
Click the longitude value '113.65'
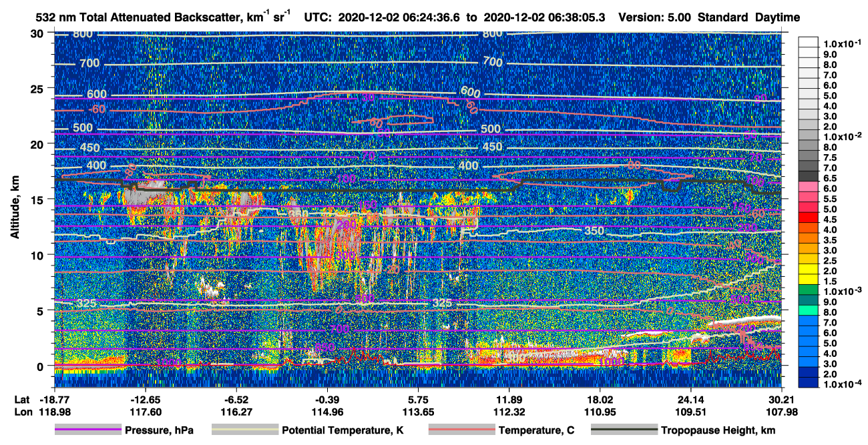coord(418,412)
